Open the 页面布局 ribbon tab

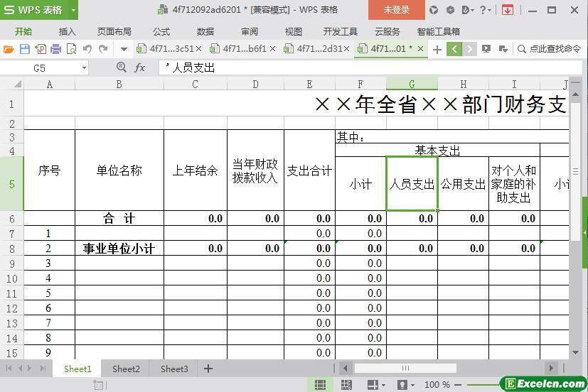[x=114, y=32]
